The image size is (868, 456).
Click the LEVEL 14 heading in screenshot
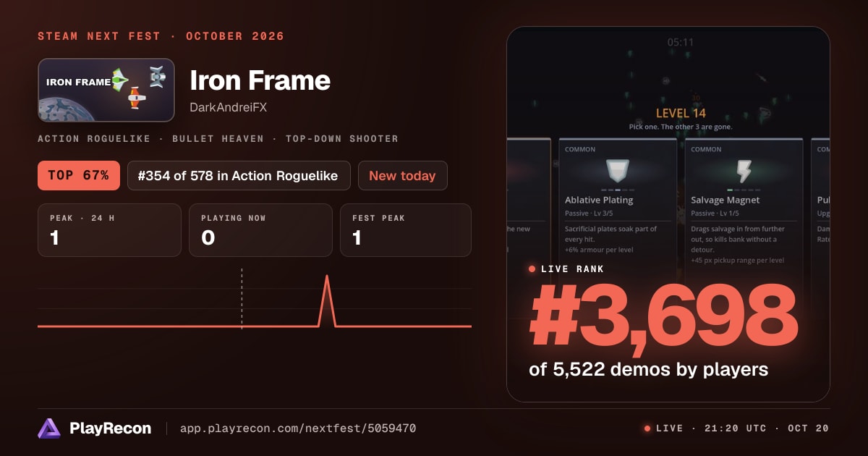[681, 113]
